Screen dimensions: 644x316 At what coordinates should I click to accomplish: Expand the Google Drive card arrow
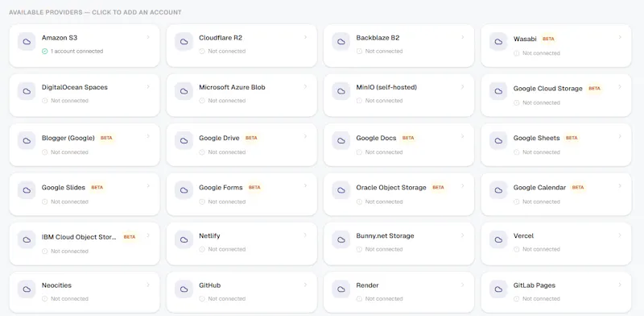(305, 135)
